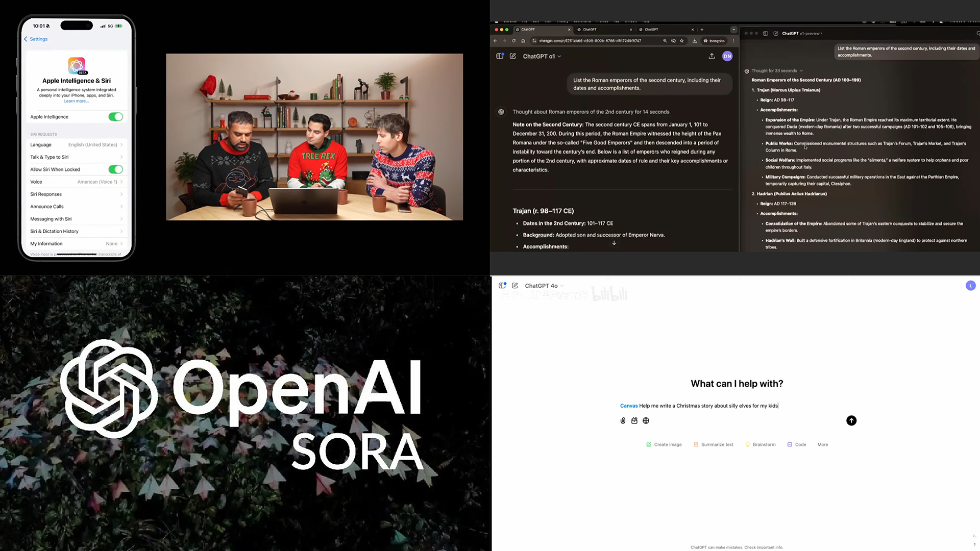
Task: Click the three presenters video frame
Action: click(314, 137)
